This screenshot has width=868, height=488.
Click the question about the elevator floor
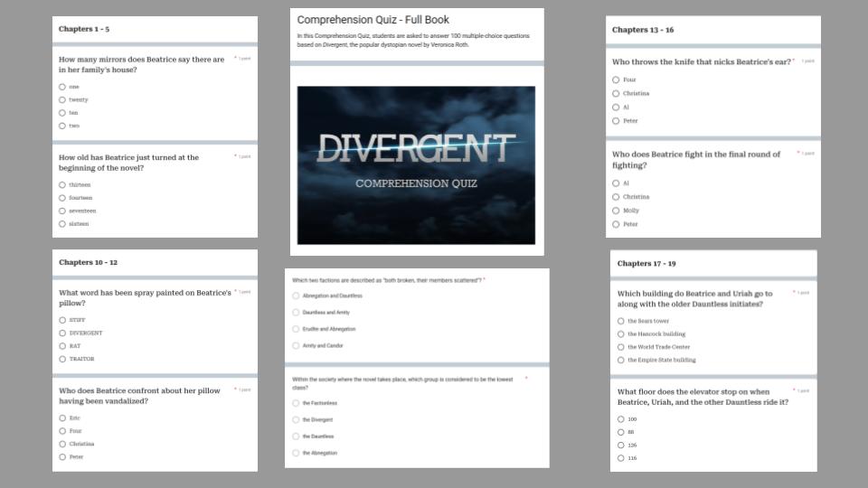[703, 397]
